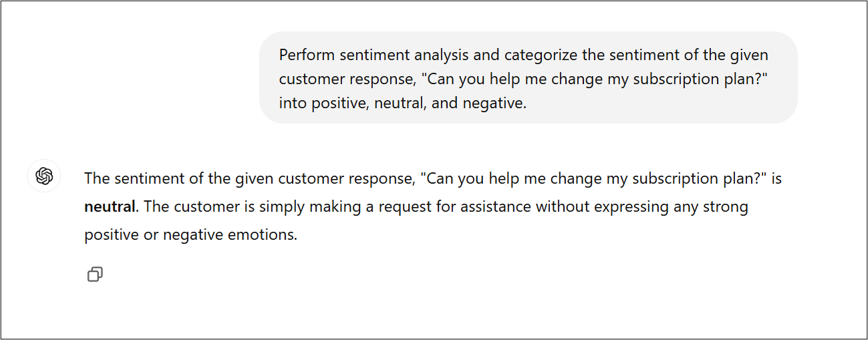Click the ChatGPT logo avatar
The width and height of the screenshot is (868, 340).
pyautogui.click(x=44, y=176)
